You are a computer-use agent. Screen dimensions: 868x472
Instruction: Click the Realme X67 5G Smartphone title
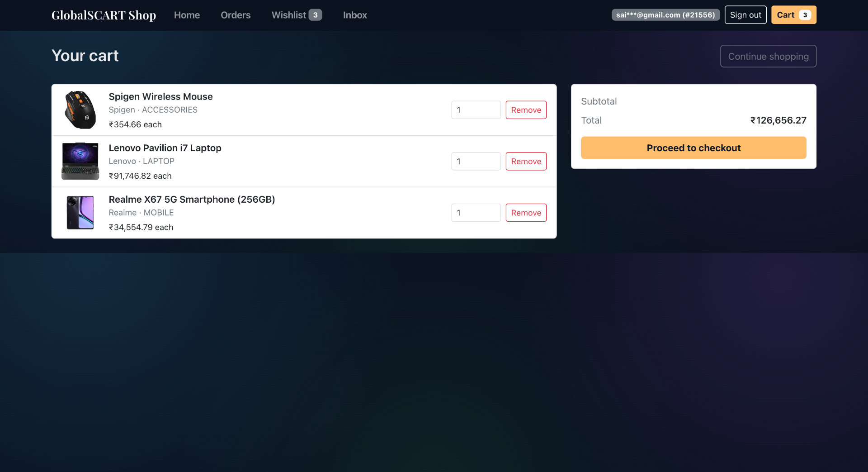192,199
